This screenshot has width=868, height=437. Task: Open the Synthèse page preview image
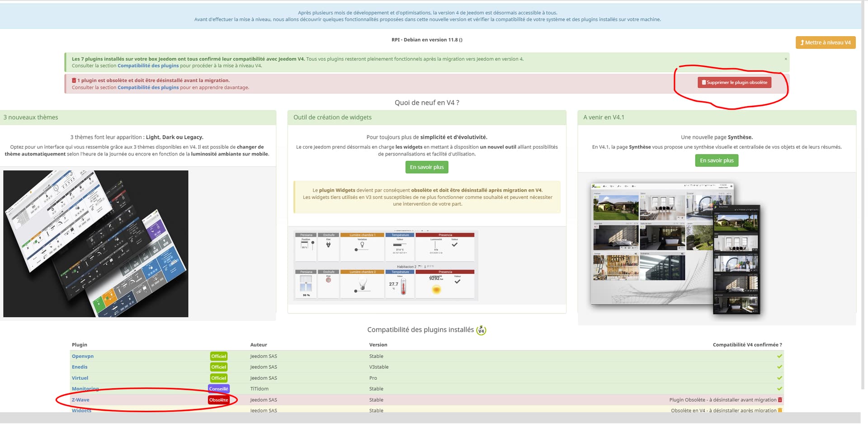[x=676, y=249]
